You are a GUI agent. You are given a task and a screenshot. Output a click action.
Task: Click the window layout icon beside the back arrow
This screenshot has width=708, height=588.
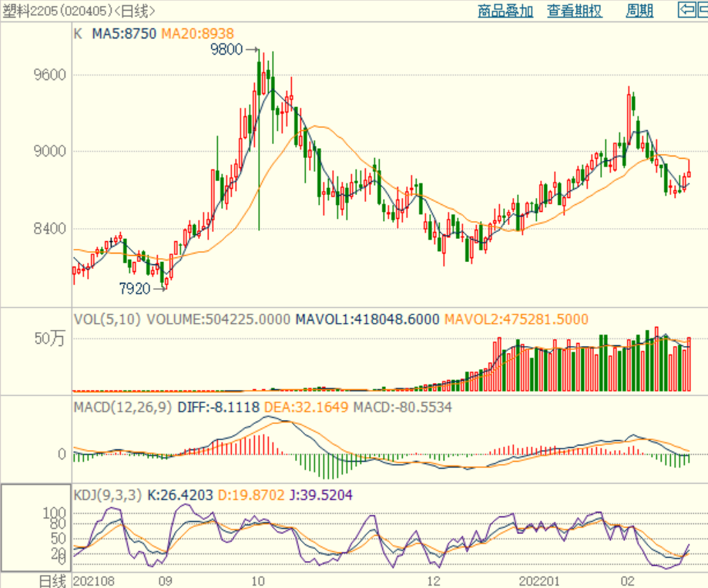[x=702, y=10]
